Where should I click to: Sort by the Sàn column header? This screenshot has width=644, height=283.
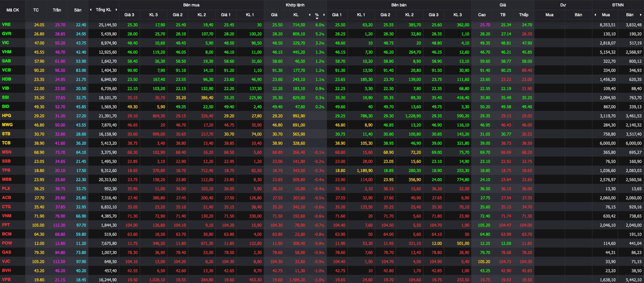tap(78, 10)
